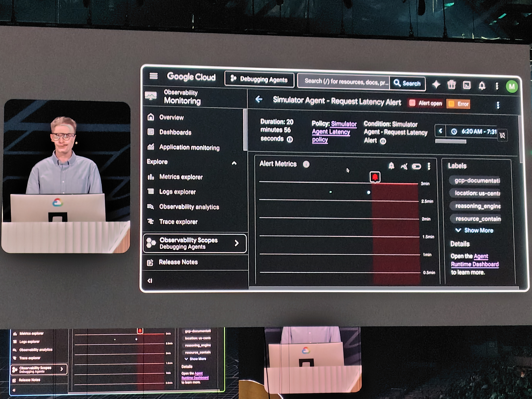Open the Debugging Agents project picker
The width and height of the screenshot is (532, 399).
point(259,79)
